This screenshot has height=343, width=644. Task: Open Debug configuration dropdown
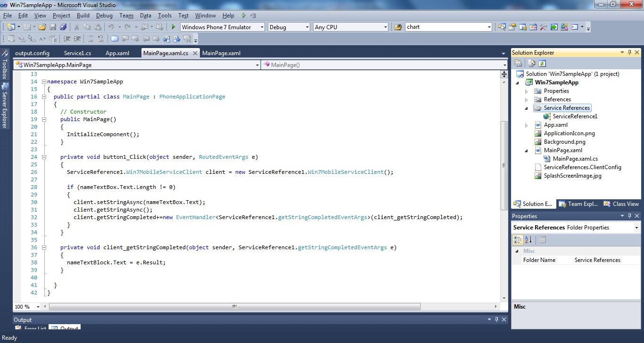[307, 27]
